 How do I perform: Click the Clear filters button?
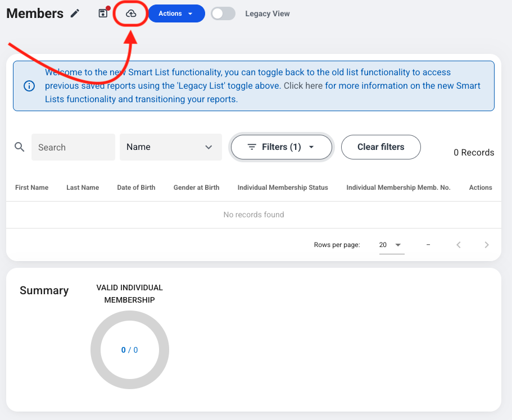380,147
